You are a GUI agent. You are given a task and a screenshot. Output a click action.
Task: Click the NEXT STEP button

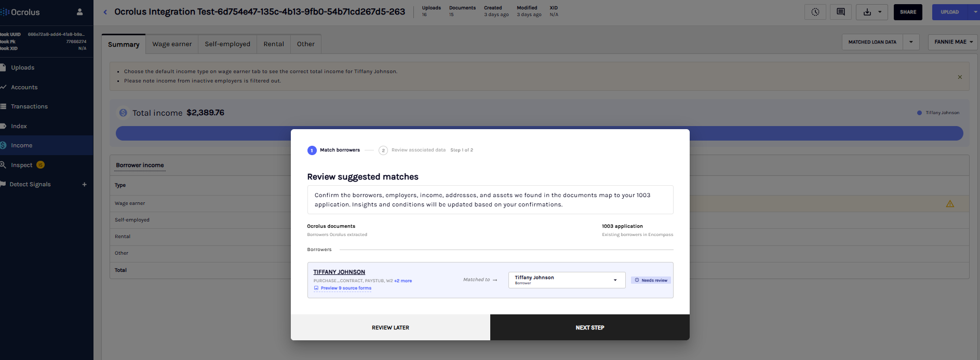[x=590, y=327]
